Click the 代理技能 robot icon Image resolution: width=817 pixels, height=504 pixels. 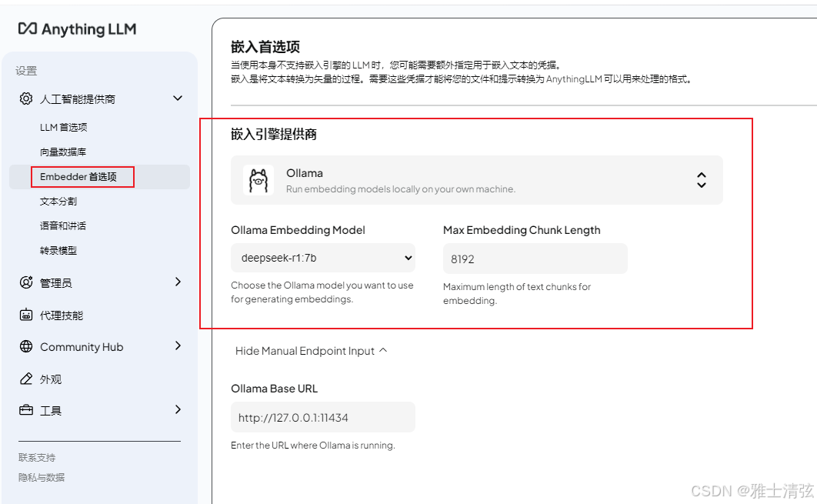pos(26,315)
